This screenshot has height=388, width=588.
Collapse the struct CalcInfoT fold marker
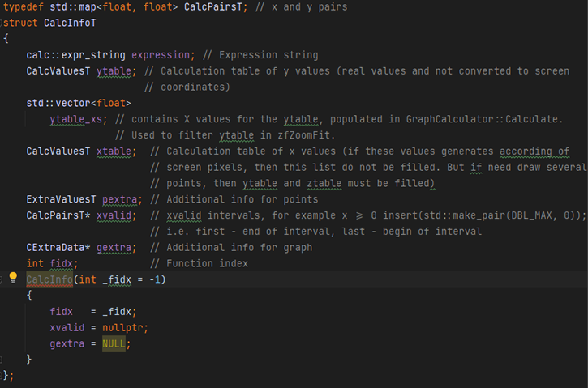coord(2,23)
